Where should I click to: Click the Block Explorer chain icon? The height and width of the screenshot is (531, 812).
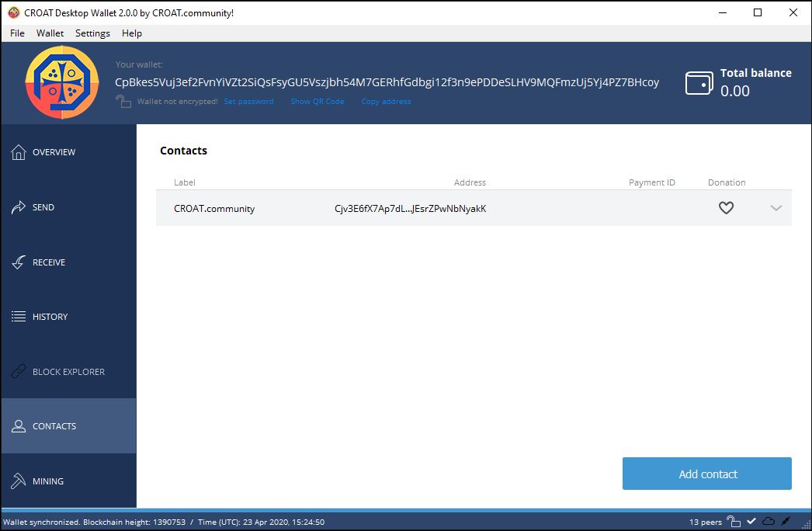pos(19,371)
